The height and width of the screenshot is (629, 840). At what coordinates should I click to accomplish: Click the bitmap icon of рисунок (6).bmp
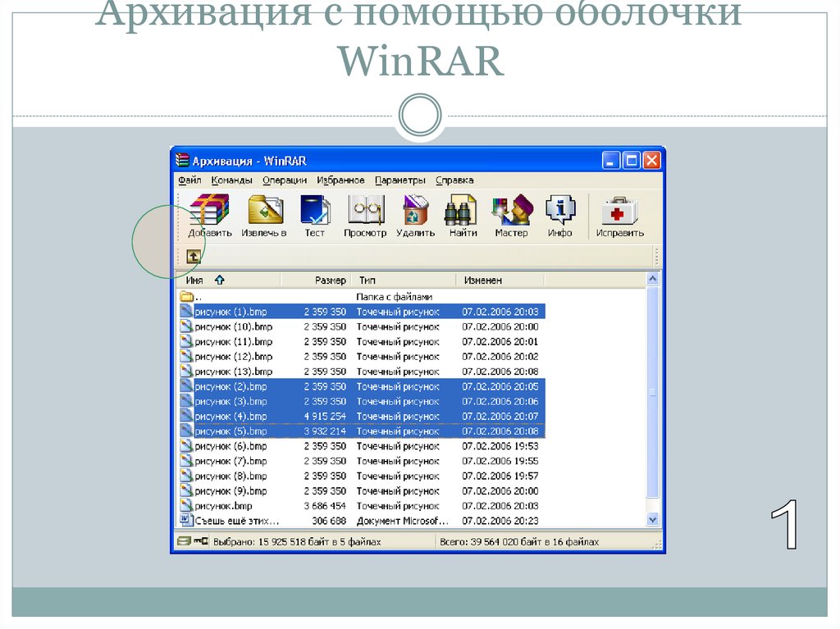point(186,446)
